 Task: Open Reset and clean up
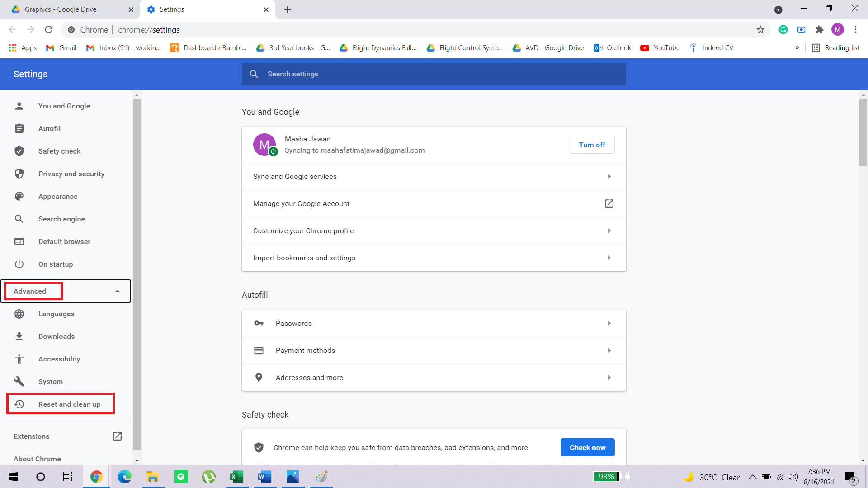(x=61, y=404)
